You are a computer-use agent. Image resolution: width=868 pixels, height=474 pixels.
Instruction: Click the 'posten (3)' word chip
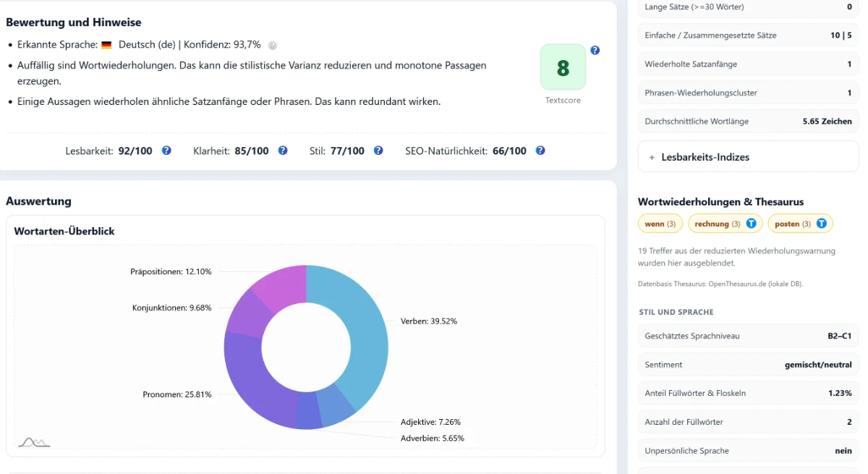pyautogui.click(x=792, y=224)
